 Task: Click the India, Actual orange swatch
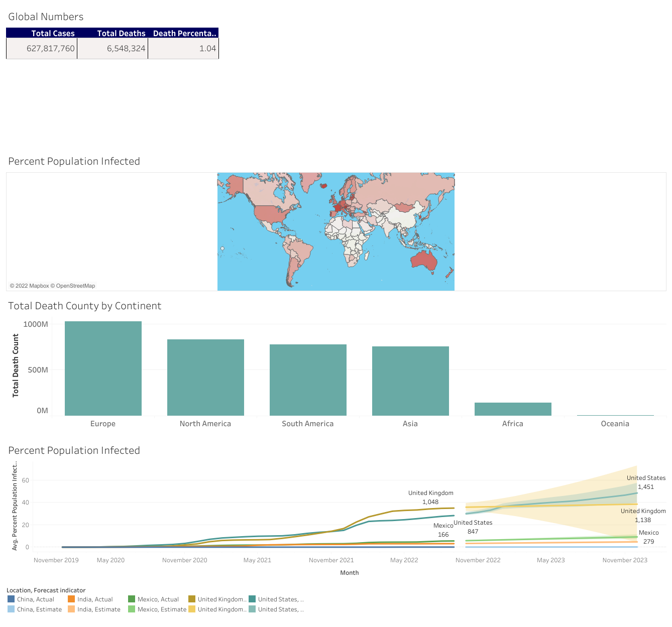71,599
